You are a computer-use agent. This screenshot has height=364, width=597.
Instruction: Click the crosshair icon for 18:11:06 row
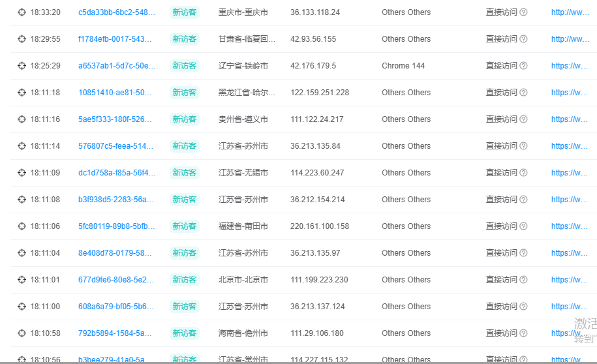pos(22,226)
